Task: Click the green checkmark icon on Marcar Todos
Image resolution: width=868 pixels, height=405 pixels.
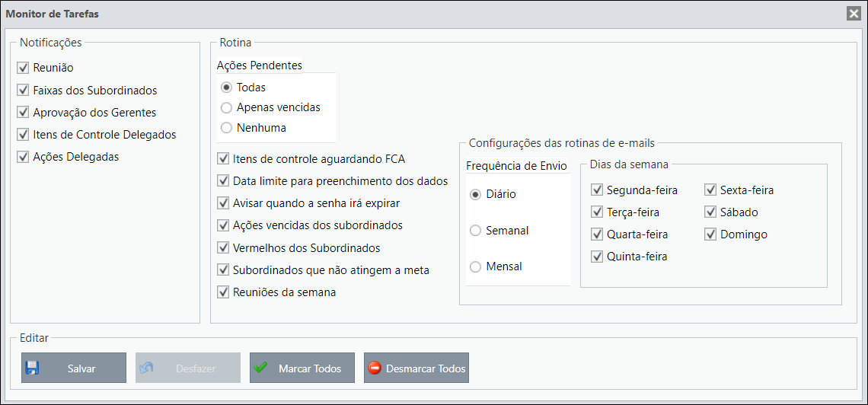Action: [x=260, y=368]
